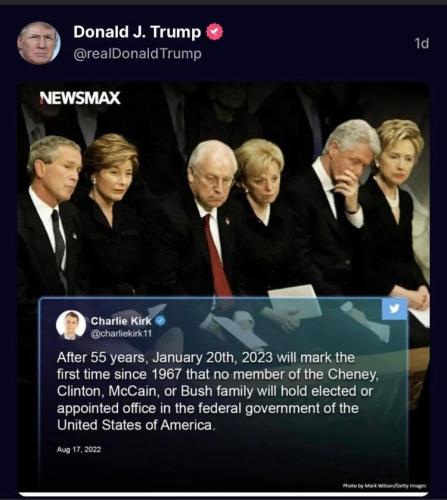Click the photo credit caption text

[x=385, y=486]
